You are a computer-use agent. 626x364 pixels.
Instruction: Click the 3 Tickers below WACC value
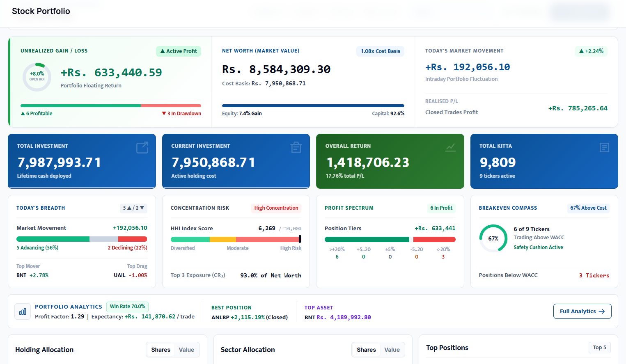(594, 275)
